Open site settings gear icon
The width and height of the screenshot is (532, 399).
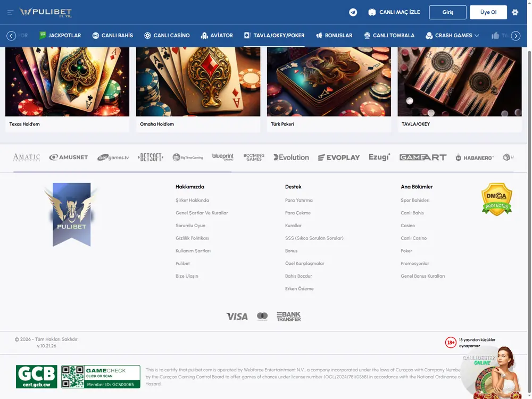[x=515, y=12]
